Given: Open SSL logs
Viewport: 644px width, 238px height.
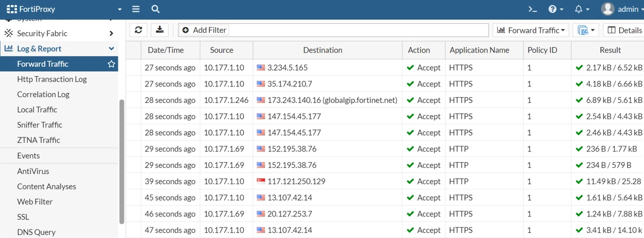Looking at the screenshot, I should 23,217.
